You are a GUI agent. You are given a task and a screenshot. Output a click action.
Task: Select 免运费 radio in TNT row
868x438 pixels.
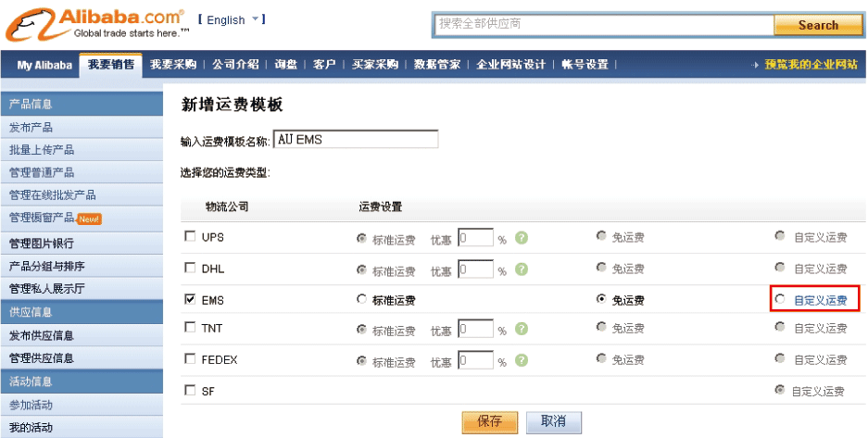point(601,327)
